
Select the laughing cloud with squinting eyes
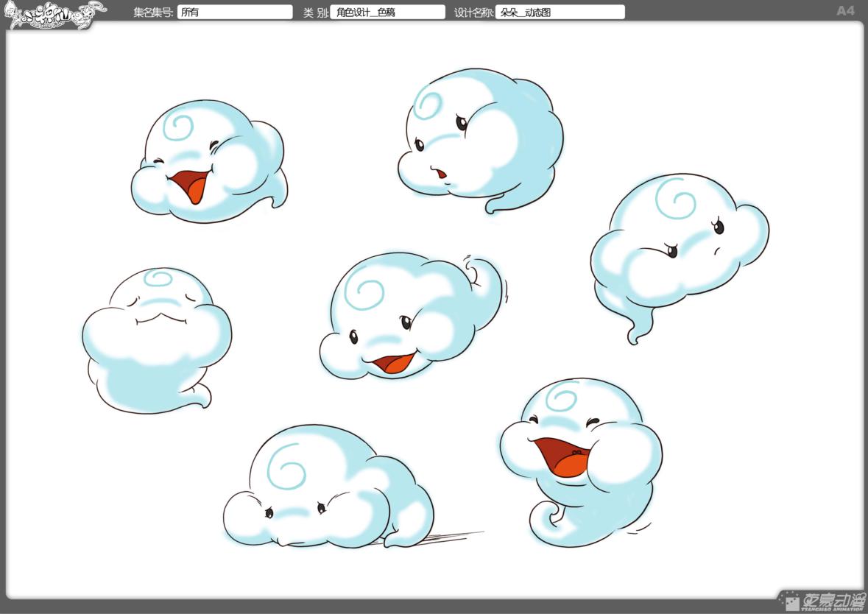click(x=209, y=161)
